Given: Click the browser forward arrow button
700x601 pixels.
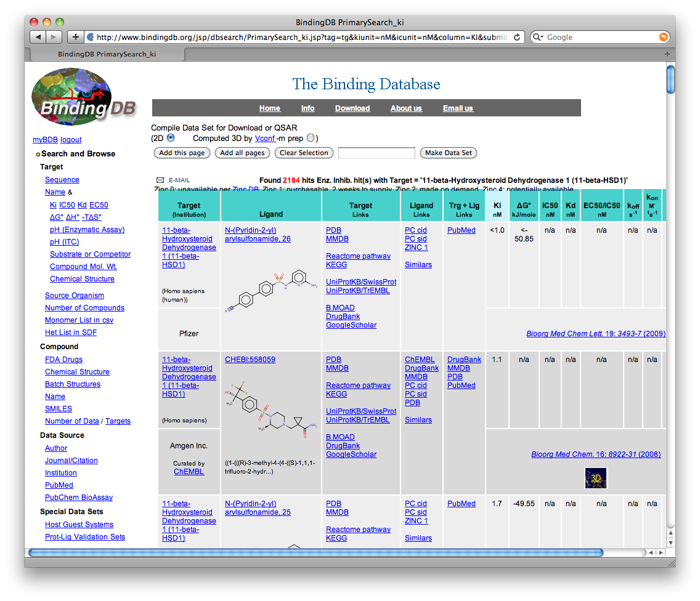Looking at the screenshot, I should click(x=54, y=37).
